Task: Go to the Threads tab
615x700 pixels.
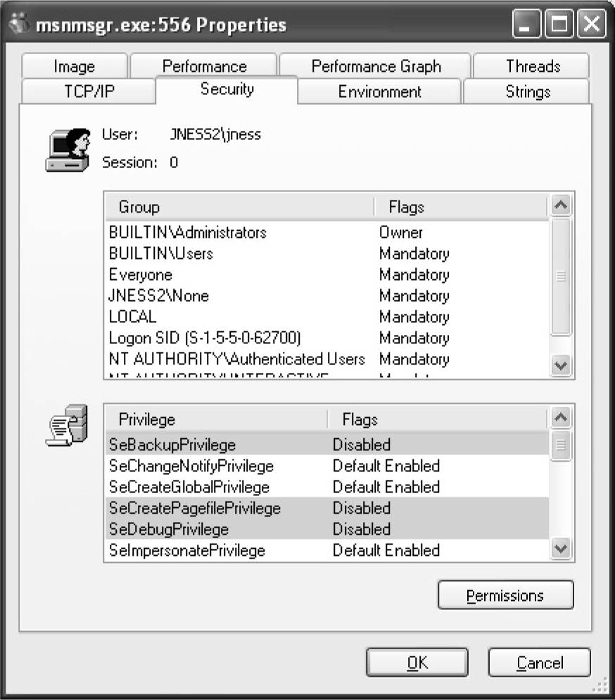Action: [532, 67]
